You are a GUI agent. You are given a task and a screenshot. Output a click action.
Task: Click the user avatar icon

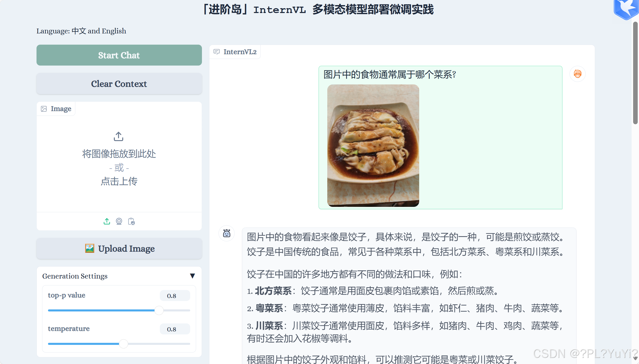click(577, 74)
